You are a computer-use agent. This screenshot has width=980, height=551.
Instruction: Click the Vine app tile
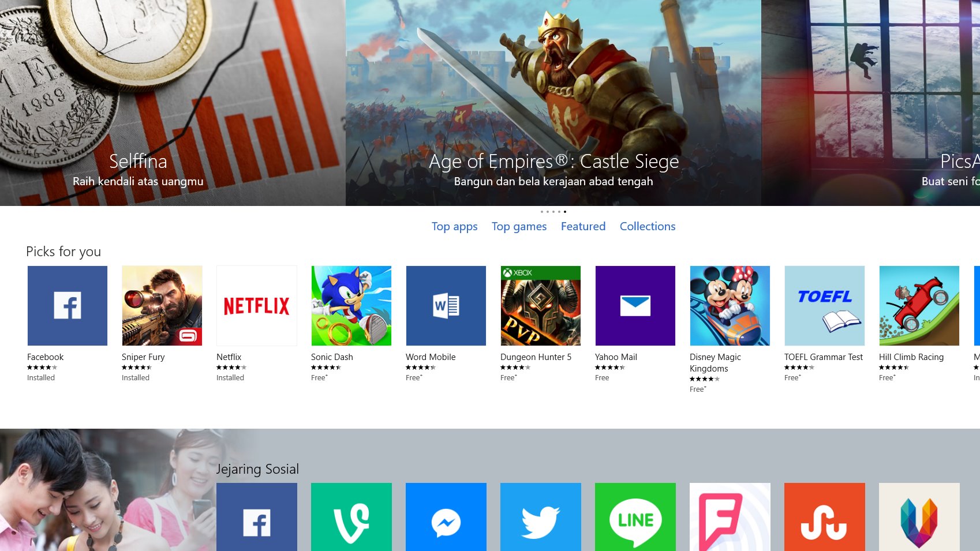click(351, 517)
